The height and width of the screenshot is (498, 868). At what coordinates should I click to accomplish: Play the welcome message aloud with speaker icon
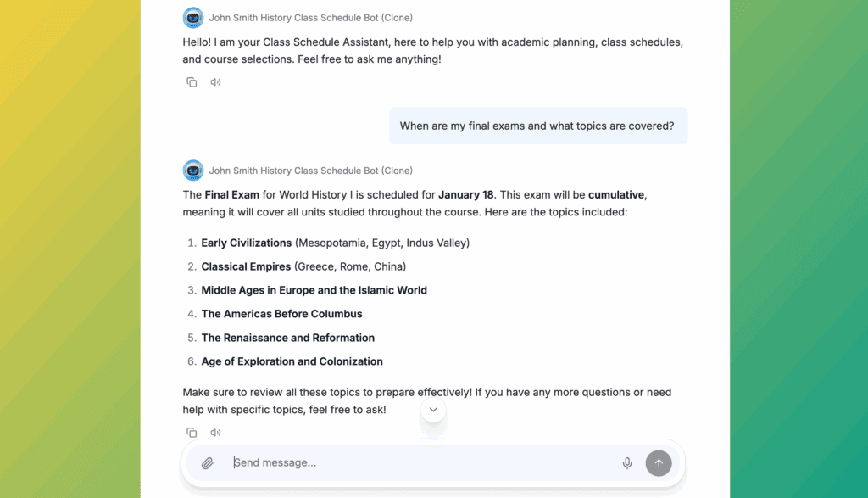(215, 82)
